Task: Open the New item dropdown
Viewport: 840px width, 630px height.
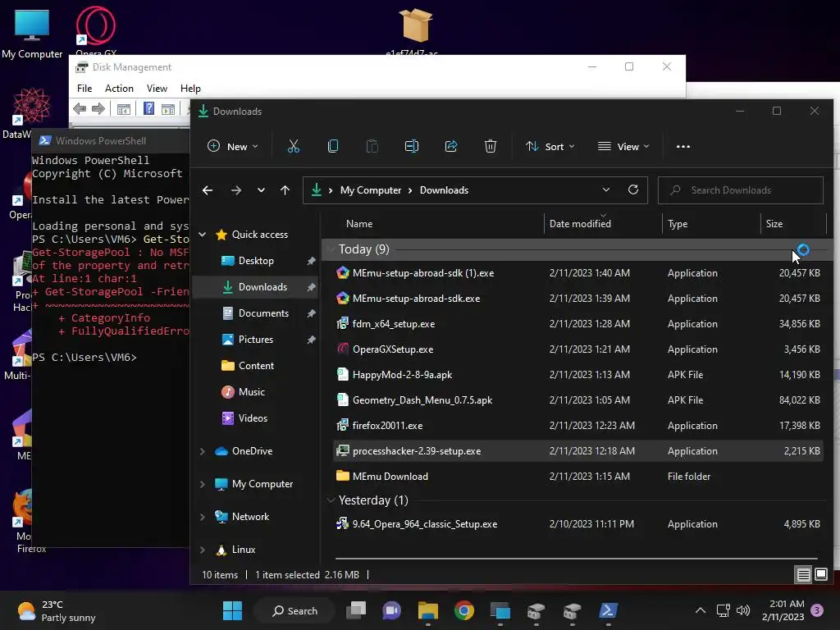Action: coord(232,146)
